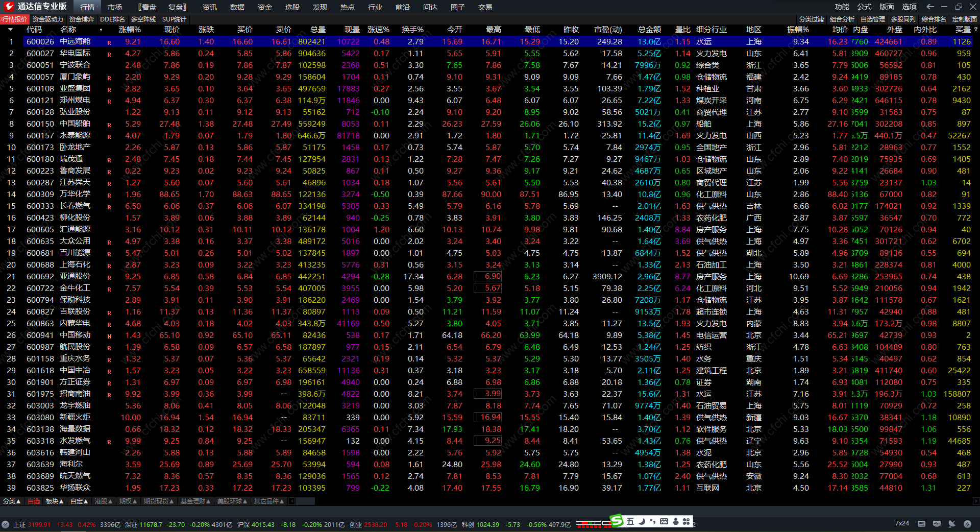Switch to the 资金驱动力 sub-tab
Image resolution: width=980 pixels, height=532 pixels.
[48, 19]
